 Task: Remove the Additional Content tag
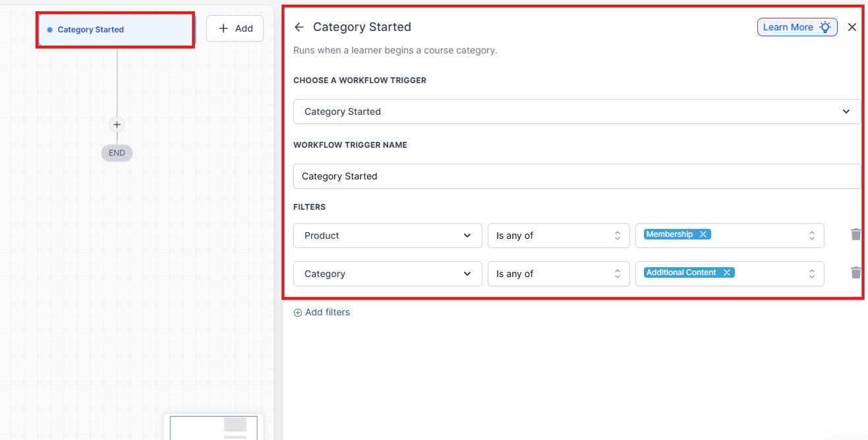[x=727, y=272]
